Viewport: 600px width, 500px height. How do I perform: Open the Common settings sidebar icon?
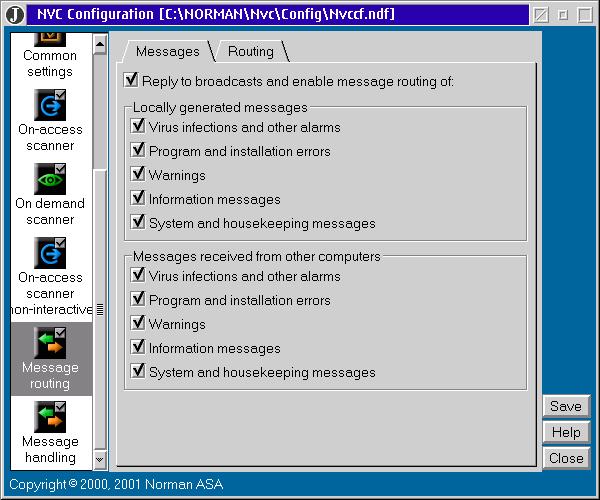point(50,40)
